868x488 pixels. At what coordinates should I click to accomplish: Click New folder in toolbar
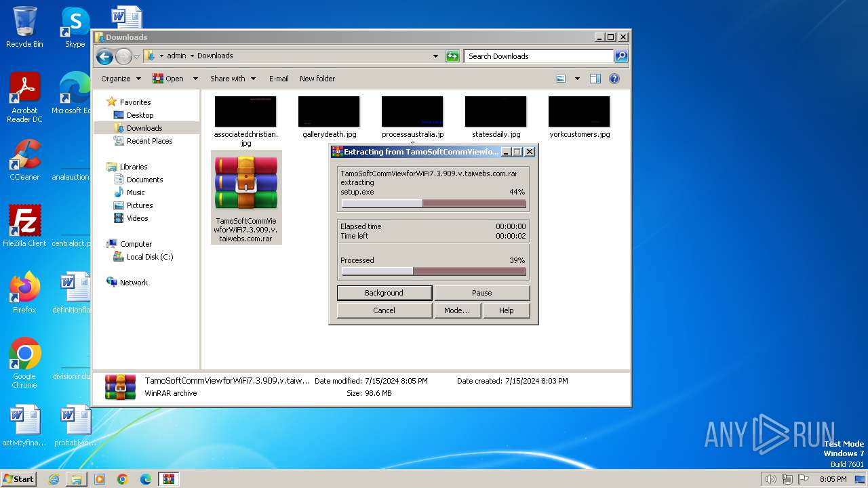(x=317, y=79)
